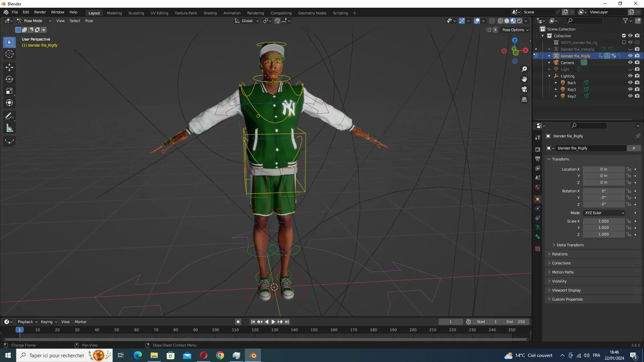Open the Pose Mode dropdown

click(34, 21)
